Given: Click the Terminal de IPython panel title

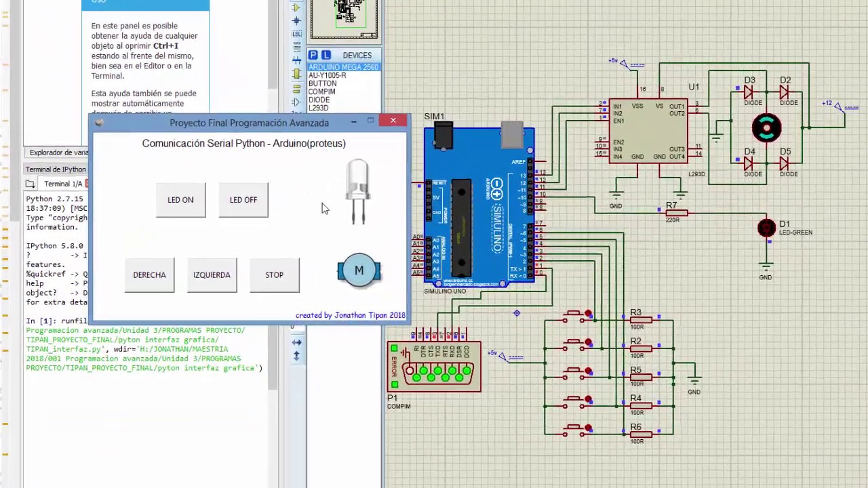Looking at the screenshot, I should (56, 169).
